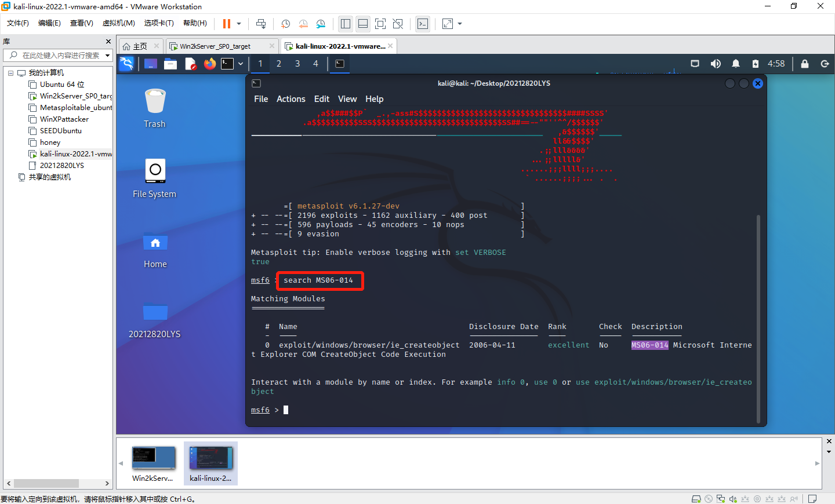The height and width of the screenshot is (504, 835).
Task: Click the 4:58 clock in Kali panel
Action: click(776, 64)
